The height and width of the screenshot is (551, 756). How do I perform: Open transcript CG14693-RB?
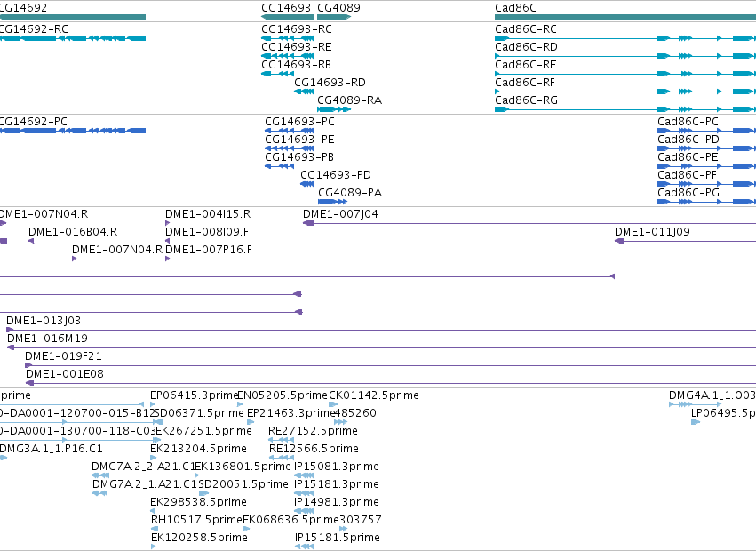click(277, 74)
